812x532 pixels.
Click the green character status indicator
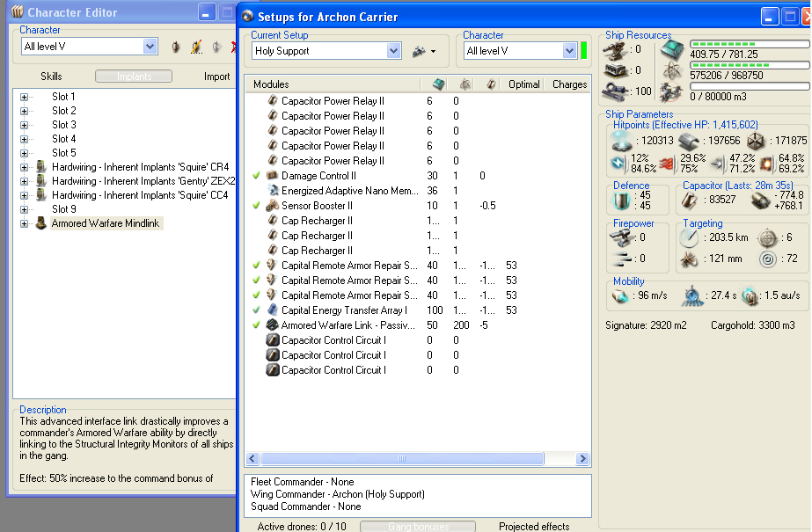pos(583,51)
